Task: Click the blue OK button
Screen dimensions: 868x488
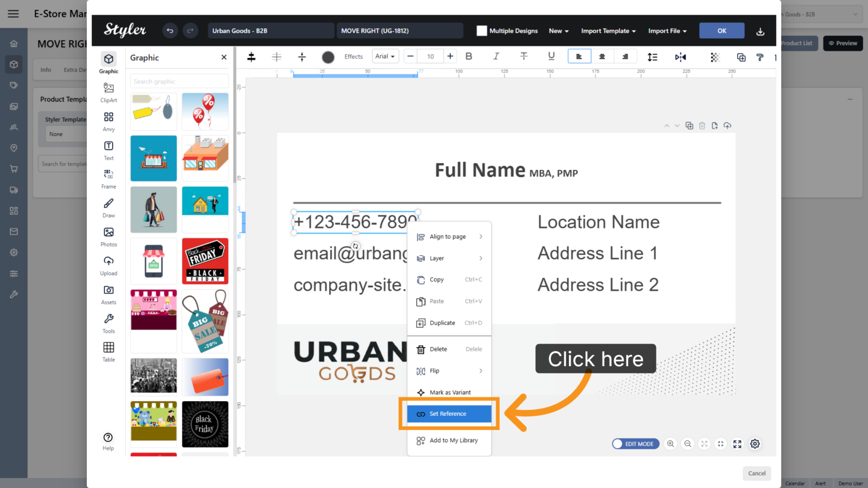Action: tap(722, 31)
